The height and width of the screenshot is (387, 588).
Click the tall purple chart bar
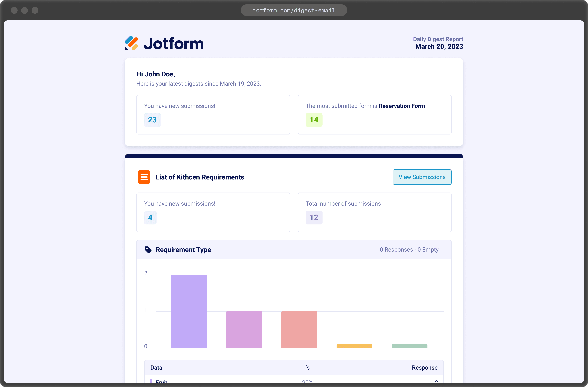click(189, 311)
